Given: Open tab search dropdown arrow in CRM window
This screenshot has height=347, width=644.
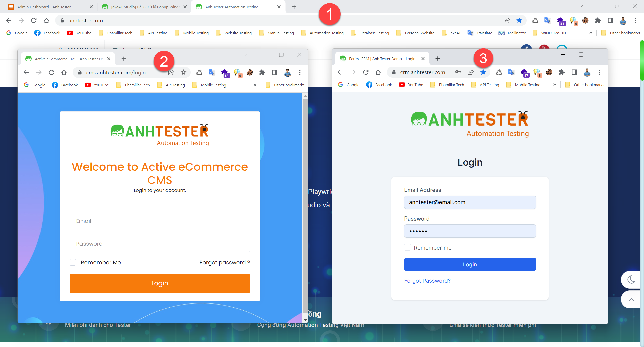Looking at the screenshot, I should tap(545, 55).
